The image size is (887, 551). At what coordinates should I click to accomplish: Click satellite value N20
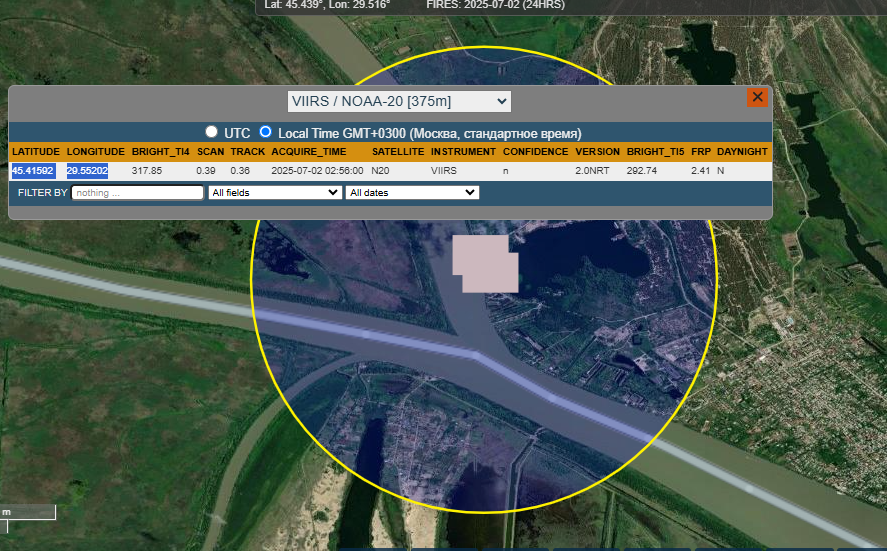point(380,170)
